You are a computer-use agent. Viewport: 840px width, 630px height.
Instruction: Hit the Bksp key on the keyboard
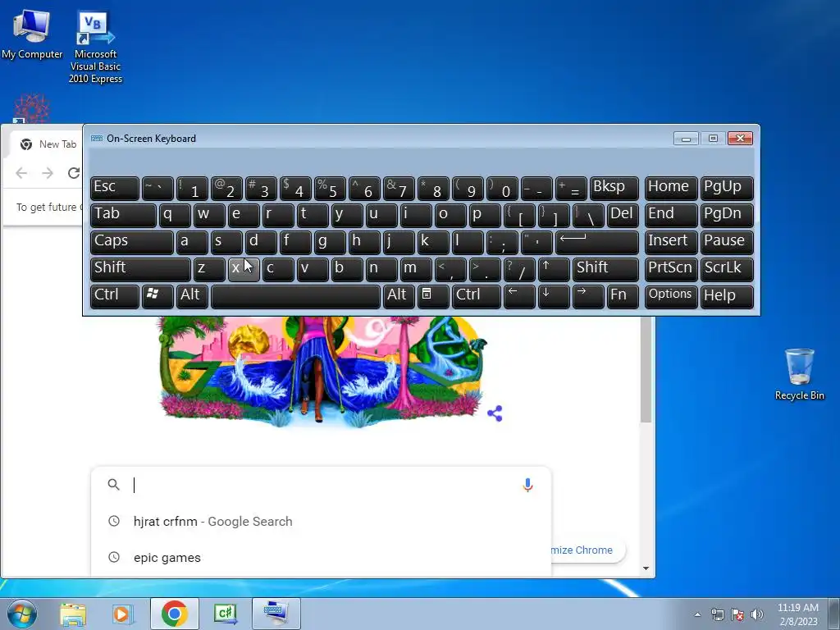point(614,188)
